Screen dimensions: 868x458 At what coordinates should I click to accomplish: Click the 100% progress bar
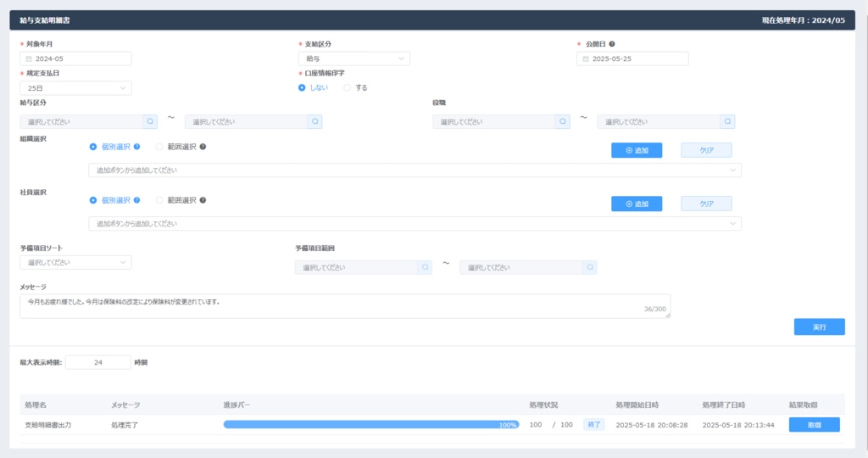tap(370, 424)
